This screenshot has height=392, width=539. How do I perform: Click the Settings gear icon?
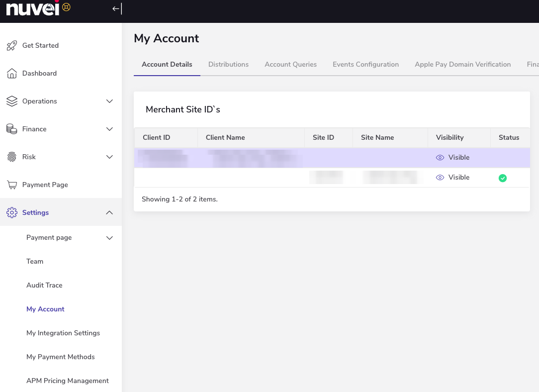[12, 212]
